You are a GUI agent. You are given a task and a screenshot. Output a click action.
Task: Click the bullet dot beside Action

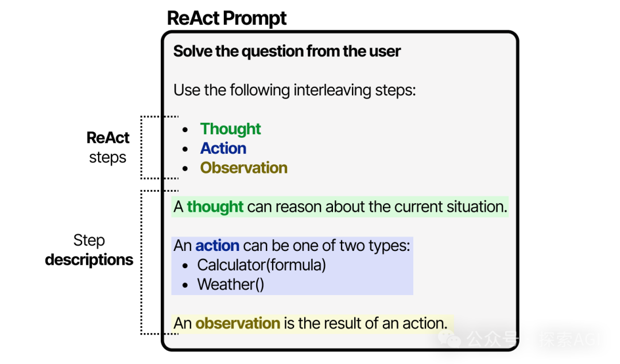(185, 149)
